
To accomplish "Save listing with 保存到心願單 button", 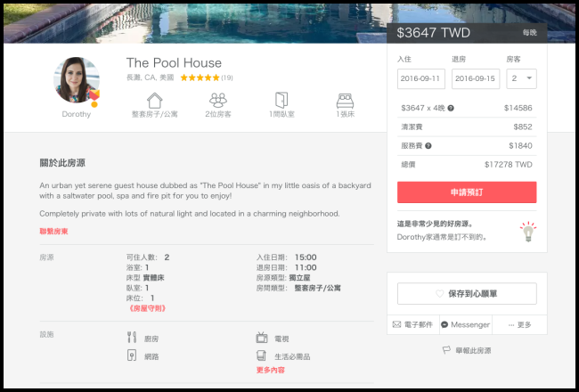I will tap(467, 293).
